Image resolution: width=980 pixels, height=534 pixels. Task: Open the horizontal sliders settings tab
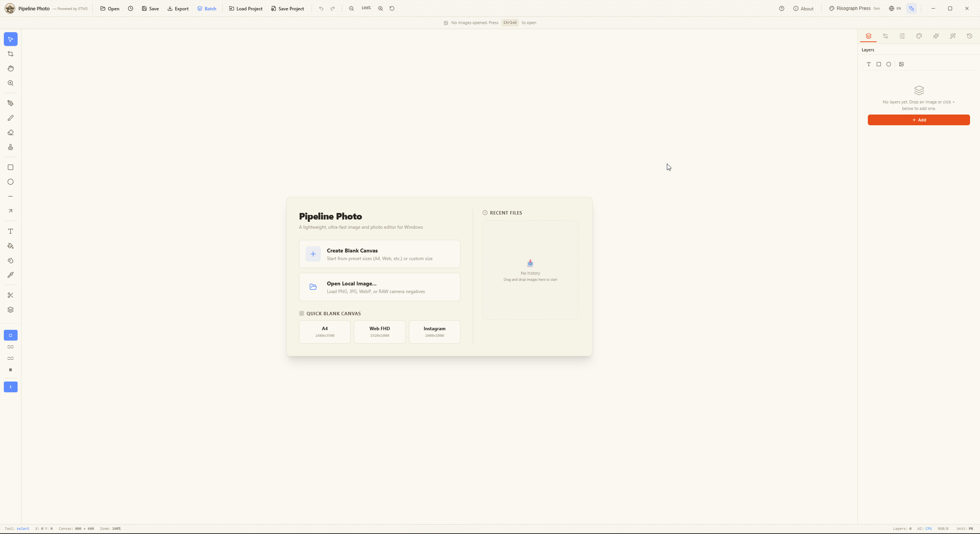pyautogui.click(x=902, y=36)
